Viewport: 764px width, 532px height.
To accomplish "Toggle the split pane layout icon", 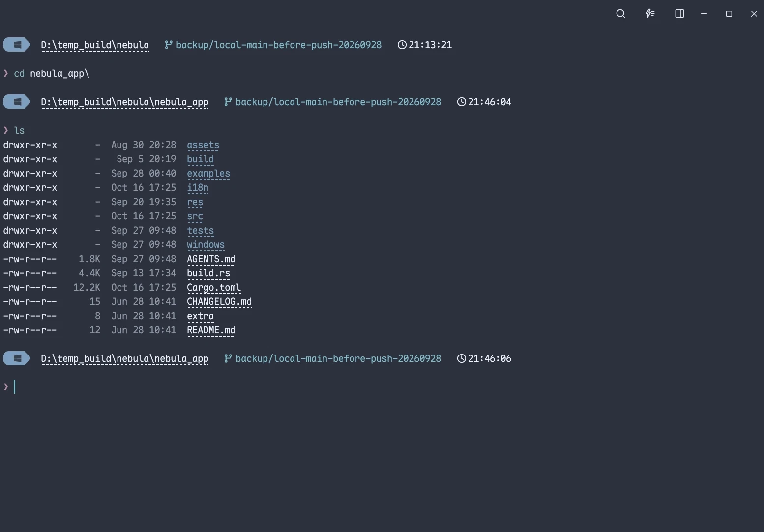I will click(679, 14).
